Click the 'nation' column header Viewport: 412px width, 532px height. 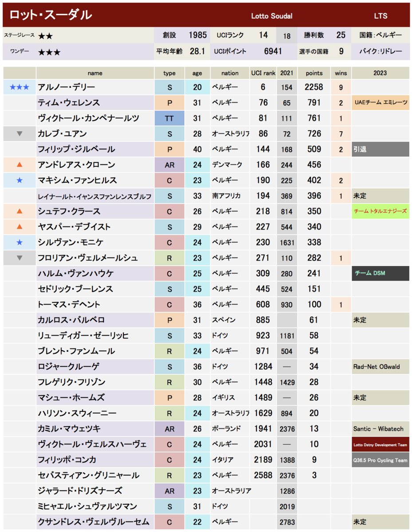coord(230,73)
